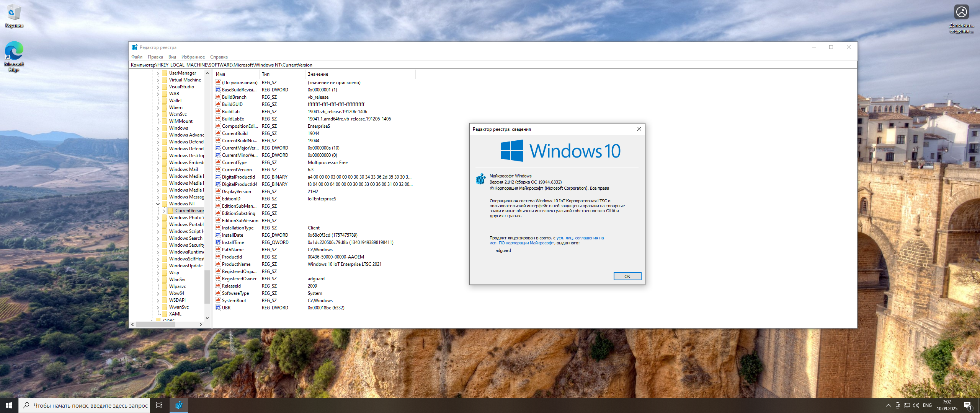The height and width of the screenshot is (413, 980).
Task: Click the Registry Editor title bar icon
Action: (134, 47)
